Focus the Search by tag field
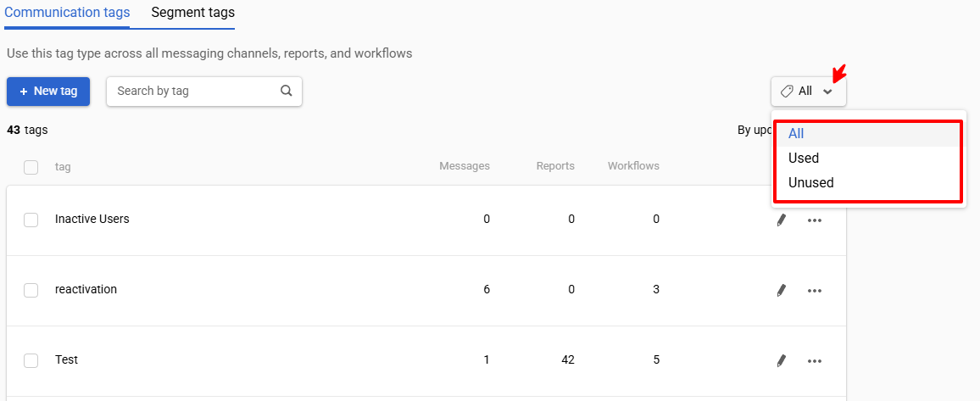 [x=204, y=92]
